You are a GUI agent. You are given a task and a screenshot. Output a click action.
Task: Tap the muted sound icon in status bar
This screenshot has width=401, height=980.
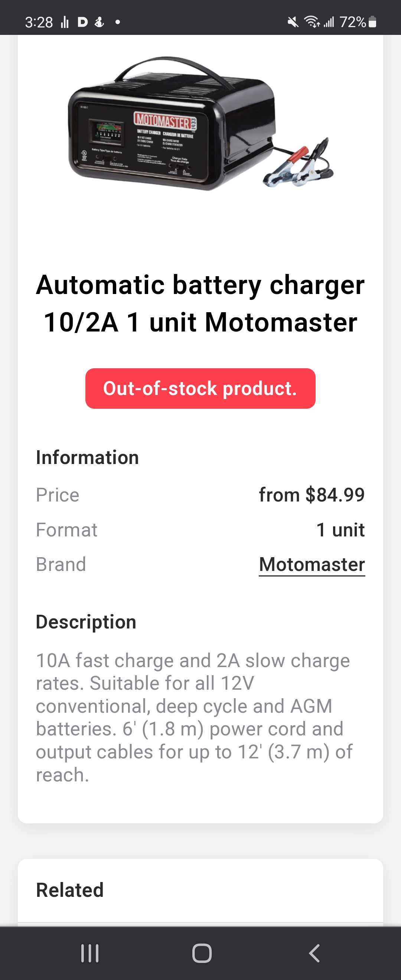293,22
